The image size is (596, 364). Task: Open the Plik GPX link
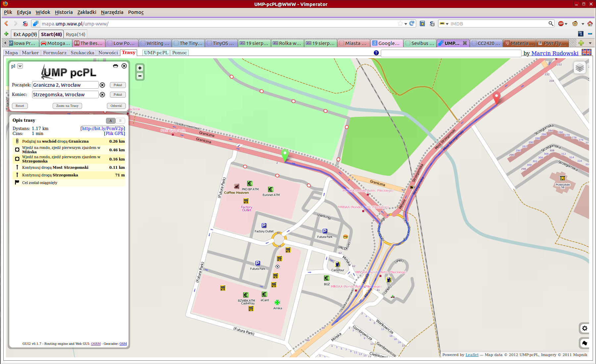tap(114, 133)
